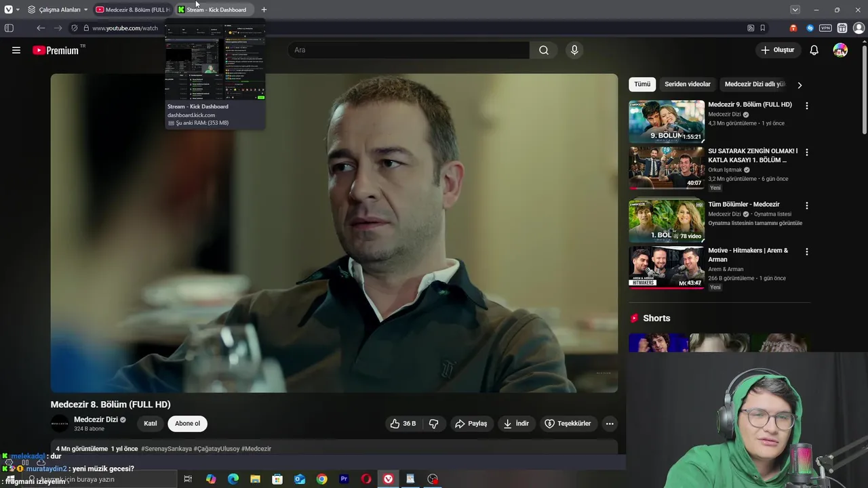Start voice search with microphone
868x488 pixels.
(x=574, y=50)
